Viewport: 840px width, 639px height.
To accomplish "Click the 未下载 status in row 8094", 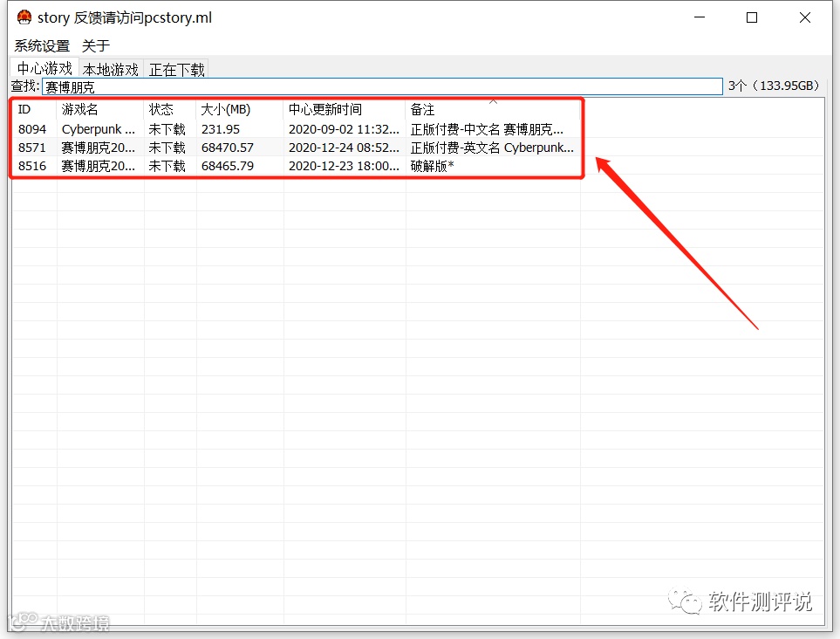I will pyautogui.click(x=167, y=129).
